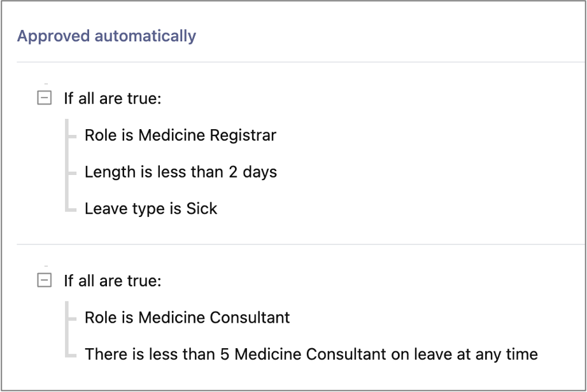Click the 'Medicine Registrar' role value
Viewport: 587px width, 392px height.
(208, 135)
